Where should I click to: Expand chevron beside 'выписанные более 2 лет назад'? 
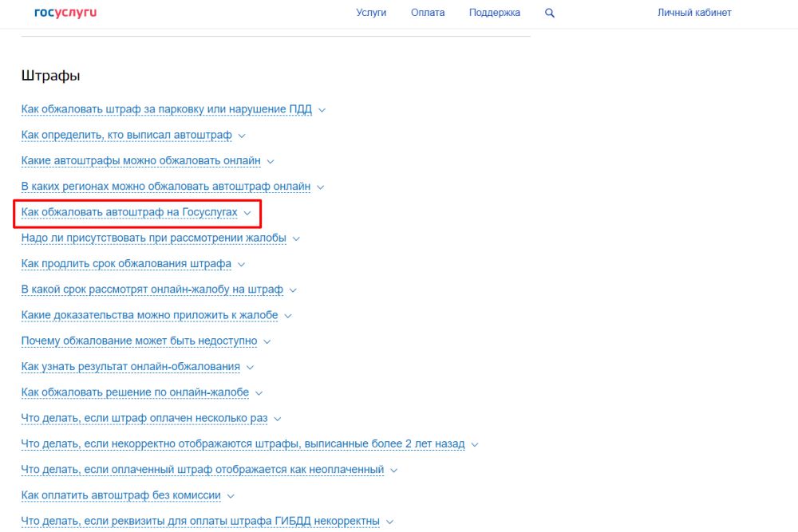pos(475,444)
